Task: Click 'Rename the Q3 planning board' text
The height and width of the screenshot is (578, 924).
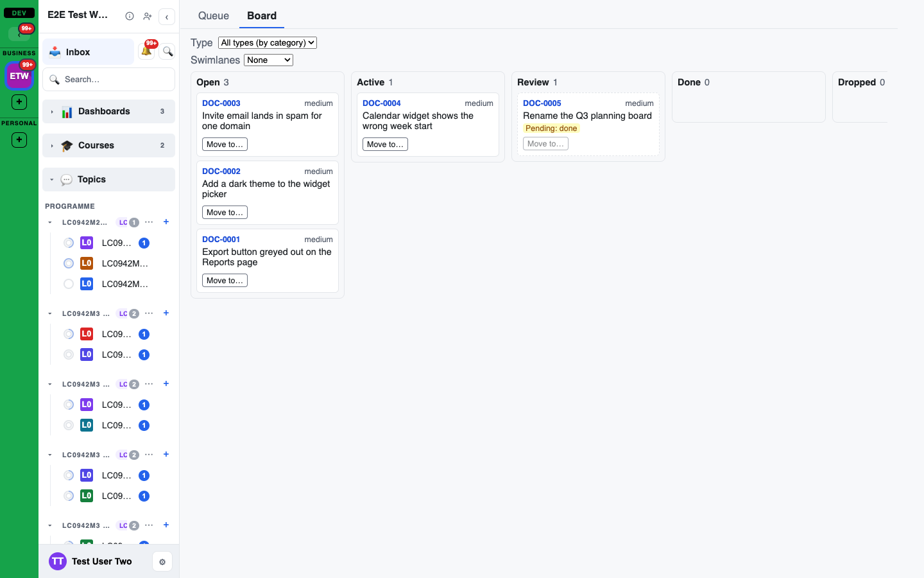Action: click(587, 116)
